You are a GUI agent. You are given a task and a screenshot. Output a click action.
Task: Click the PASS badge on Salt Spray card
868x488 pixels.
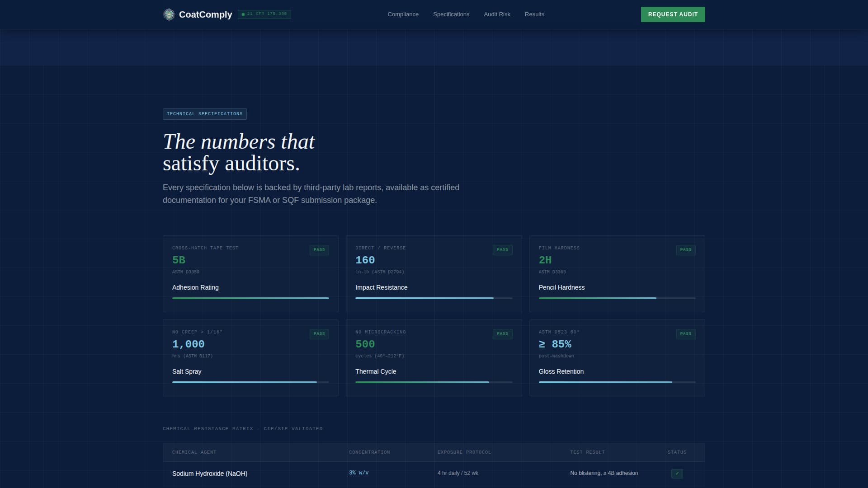319,333
